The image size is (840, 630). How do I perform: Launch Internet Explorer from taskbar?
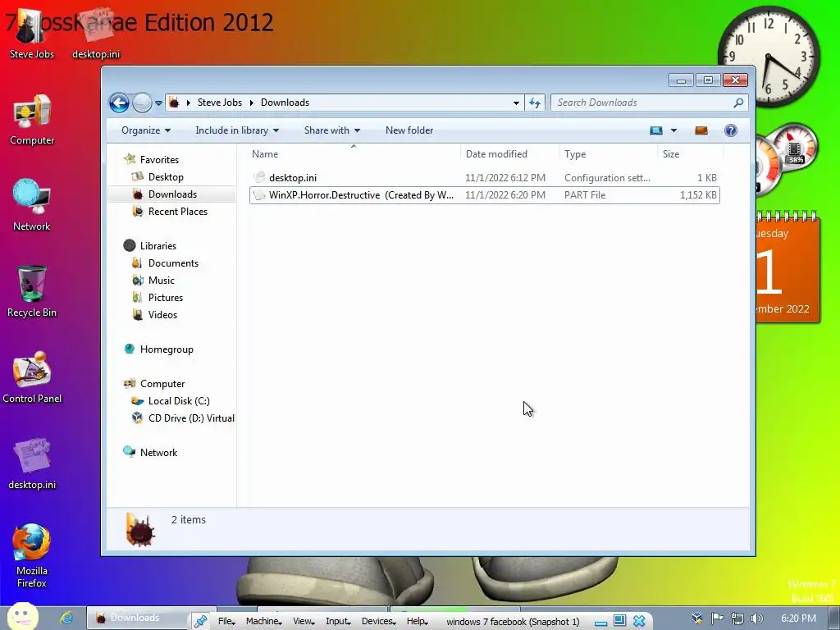coord(66,618)
